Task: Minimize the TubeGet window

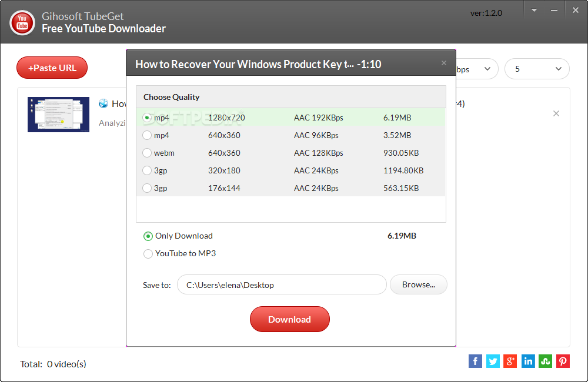Action: (554, 11)
